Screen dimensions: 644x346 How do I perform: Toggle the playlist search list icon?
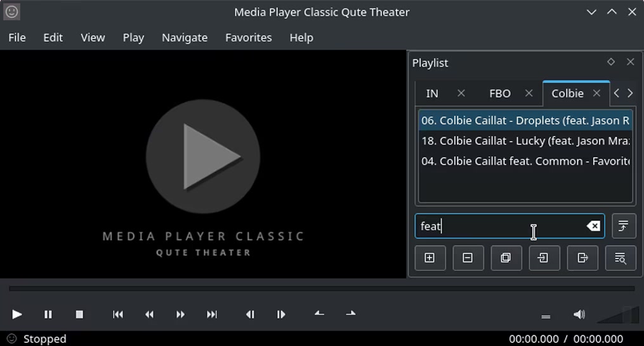621,258
